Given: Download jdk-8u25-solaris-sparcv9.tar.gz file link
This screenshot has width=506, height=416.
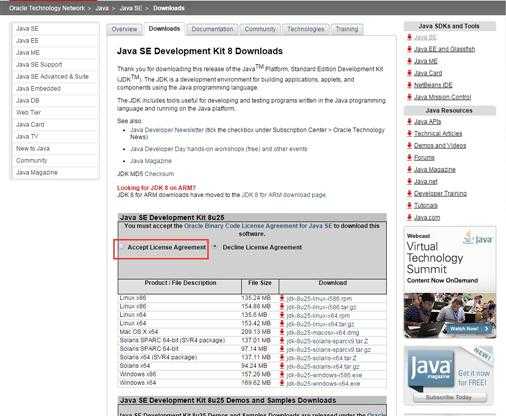Looking at the screenshot, I should pyautogui.click(x=329, y=349).
